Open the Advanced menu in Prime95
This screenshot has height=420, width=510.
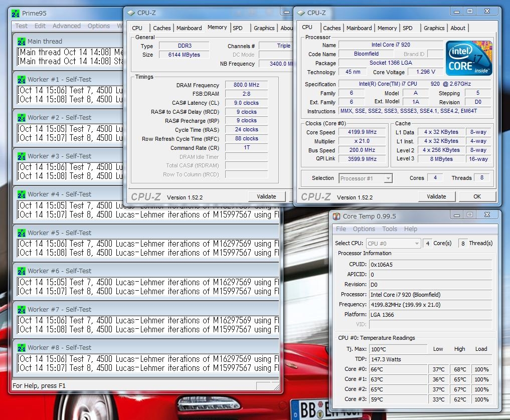66,26
